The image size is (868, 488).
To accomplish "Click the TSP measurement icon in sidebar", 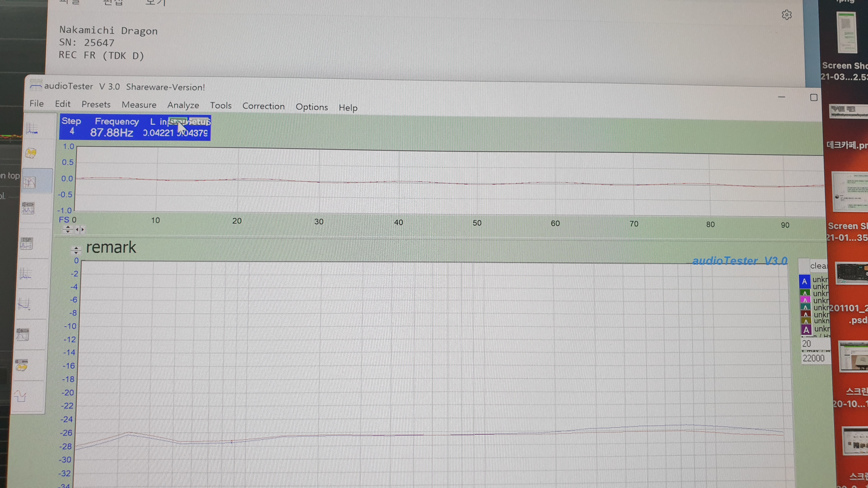I will (26, 244).
